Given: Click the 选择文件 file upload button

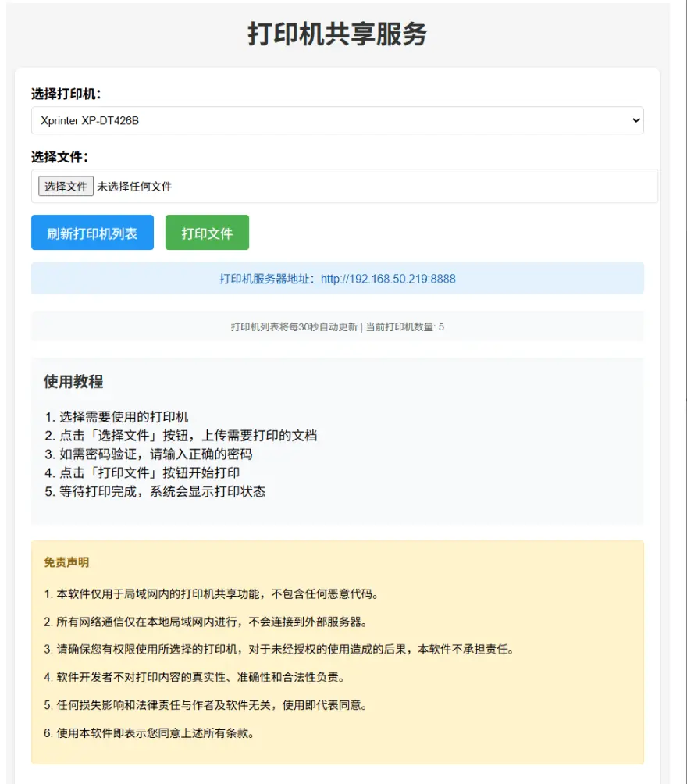Looking at the screenshot, I should tap(65, 186).
